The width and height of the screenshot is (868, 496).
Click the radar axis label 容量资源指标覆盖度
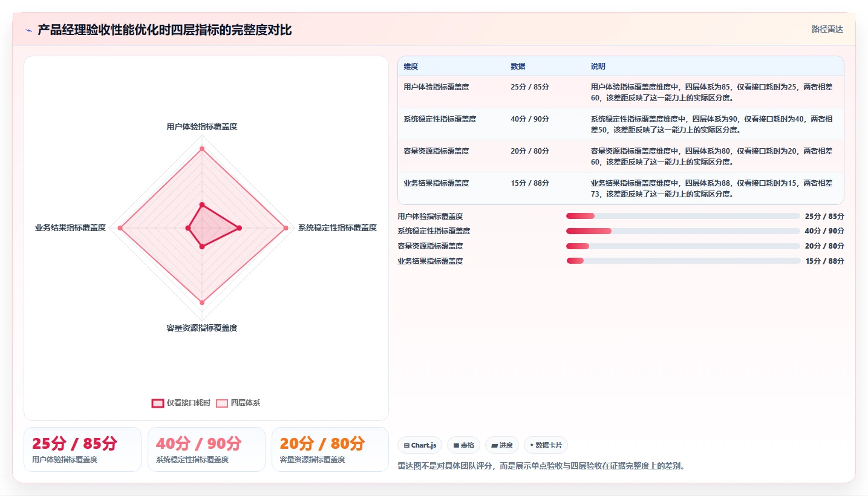(x=202, y=328)
